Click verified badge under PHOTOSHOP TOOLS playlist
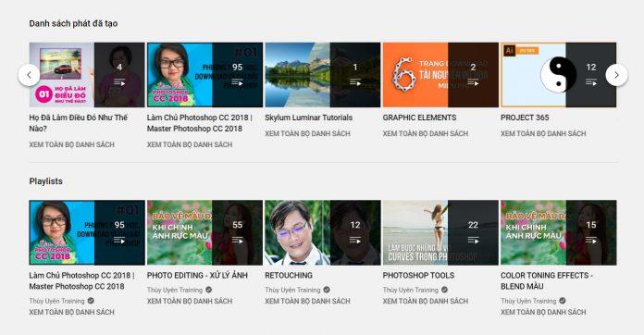The image size is (644, 335). tap(444, 290)
